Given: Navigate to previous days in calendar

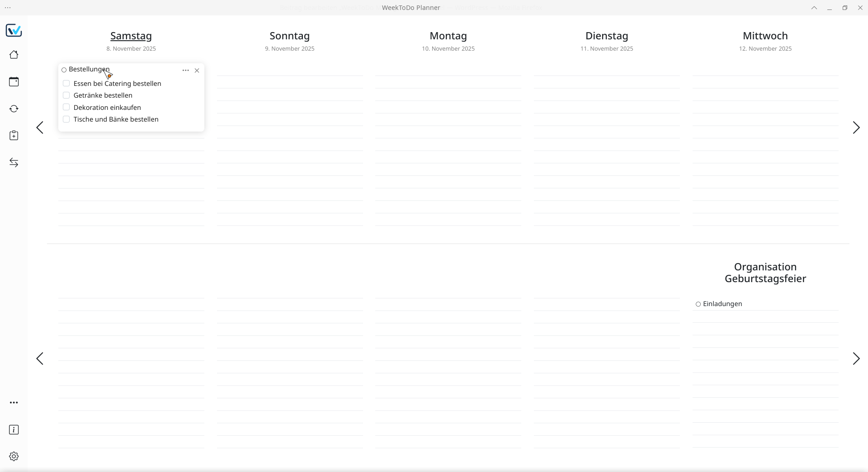Looking at the screenshot, I should pyautogui.click(x=40, y=127).
